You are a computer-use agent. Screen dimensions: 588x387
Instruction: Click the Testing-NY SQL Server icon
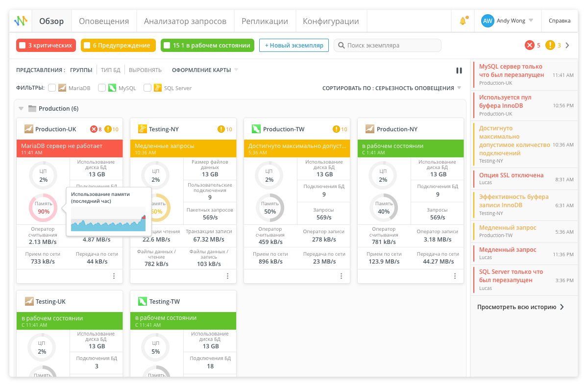coord(143,129)
